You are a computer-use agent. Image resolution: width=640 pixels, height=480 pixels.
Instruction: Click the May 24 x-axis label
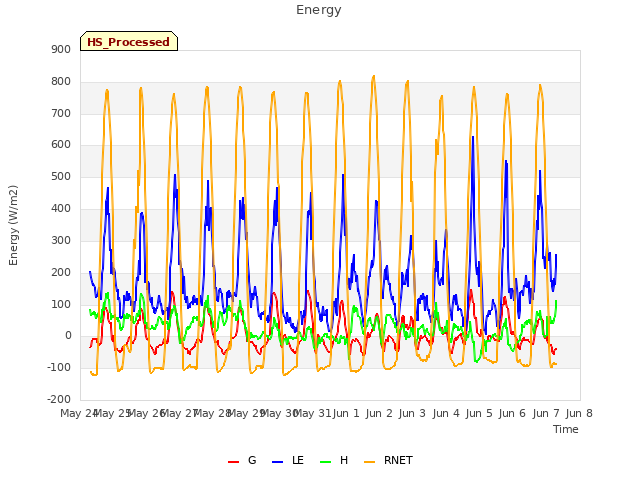pos(79,413)
